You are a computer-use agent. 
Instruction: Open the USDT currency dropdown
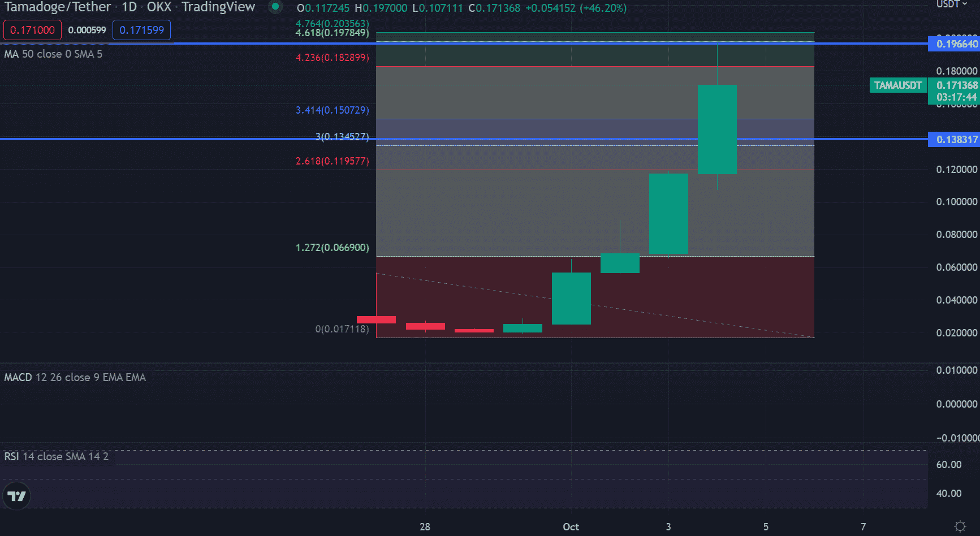point(952,4)
